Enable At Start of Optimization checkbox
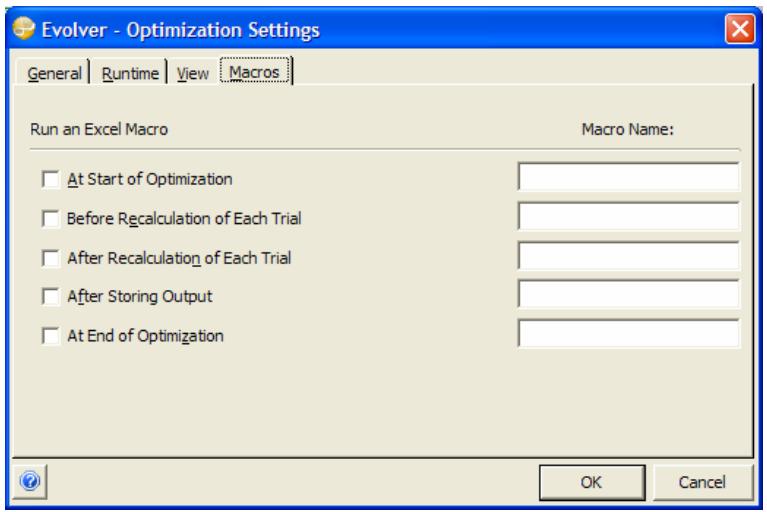The width and height of the screenshot is (767, 512). [x=50, y=179]
